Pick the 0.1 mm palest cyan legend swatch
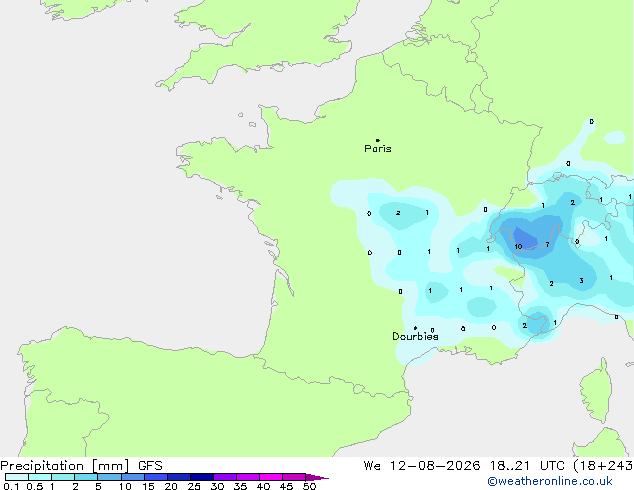This screenshot has height=490, width=634. coord(17,477)
